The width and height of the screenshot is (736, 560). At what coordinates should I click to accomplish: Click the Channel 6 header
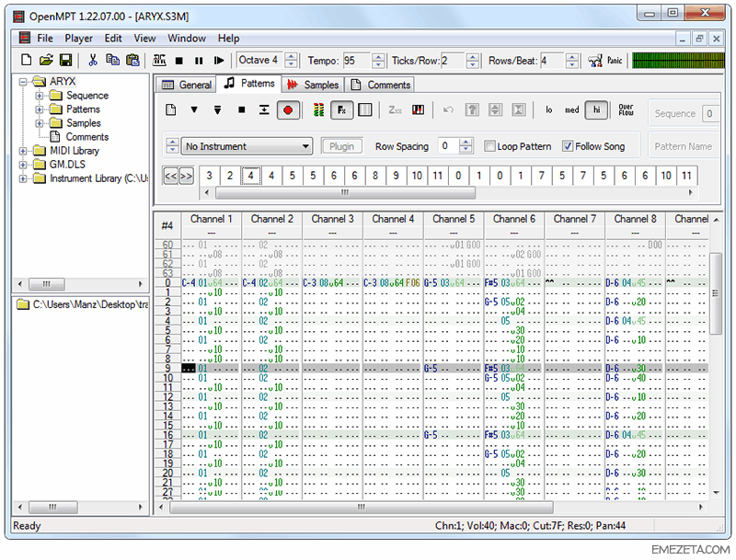click(x=514, y=219)
